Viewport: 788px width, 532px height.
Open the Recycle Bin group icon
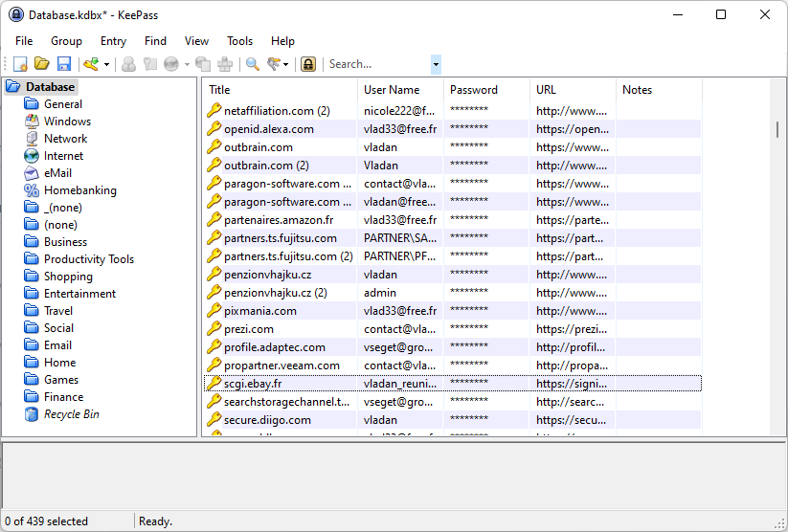(32, 414)
